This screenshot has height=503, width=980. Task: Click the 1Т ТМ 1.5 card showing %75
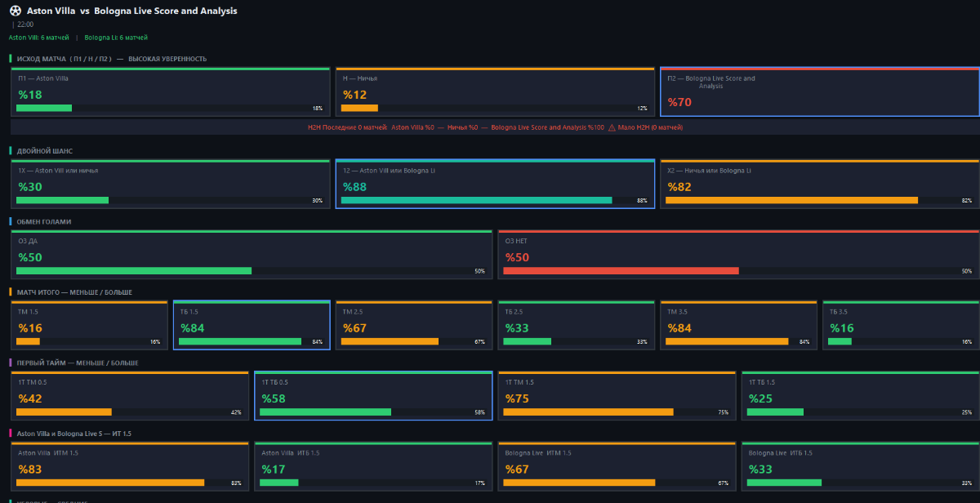click(617, 396)
